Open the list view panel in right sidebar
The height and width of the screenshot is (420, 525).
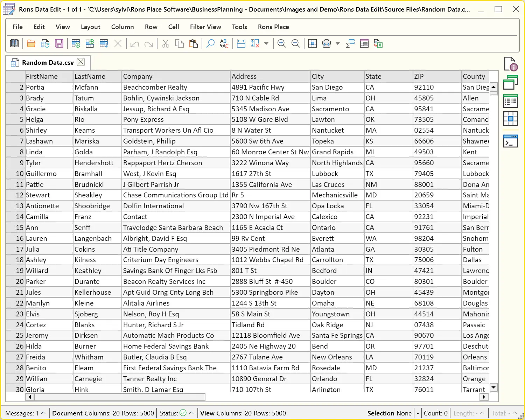coord(511,101)
